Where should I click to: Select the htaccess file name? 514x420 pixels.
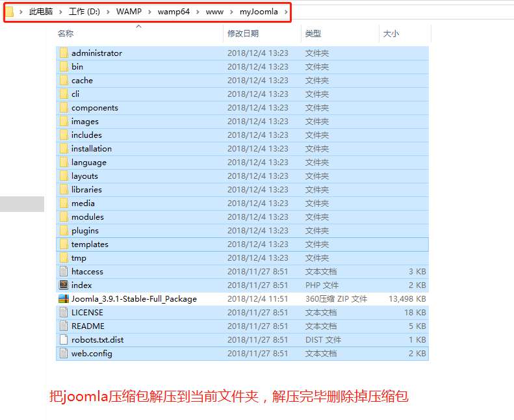point(87,272)
